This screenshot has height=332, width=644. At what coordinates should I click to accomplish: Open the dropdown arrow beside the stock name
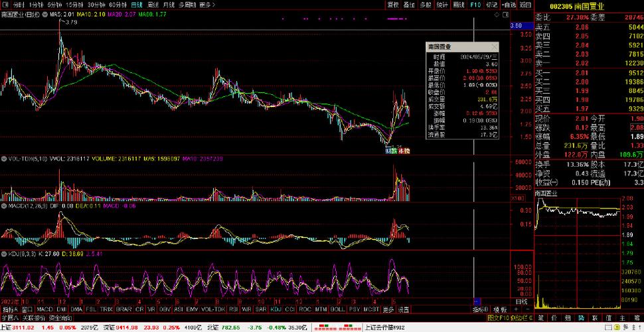43,13
